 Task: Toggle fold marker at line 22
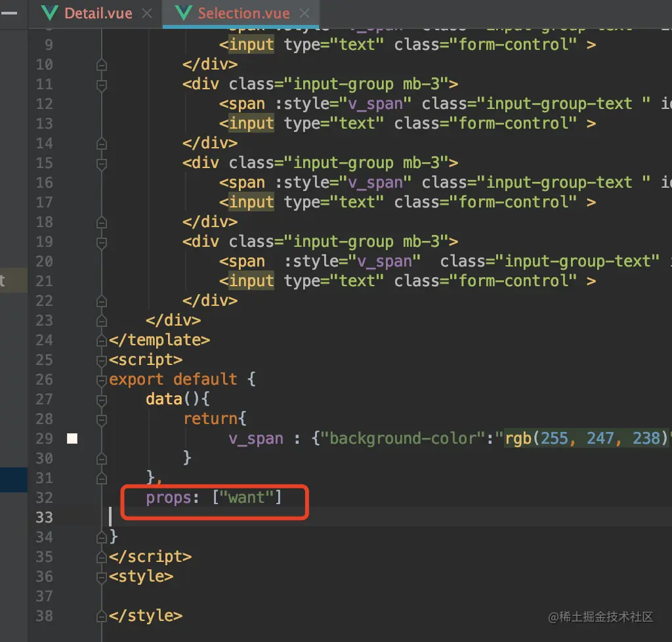(102, 302)
